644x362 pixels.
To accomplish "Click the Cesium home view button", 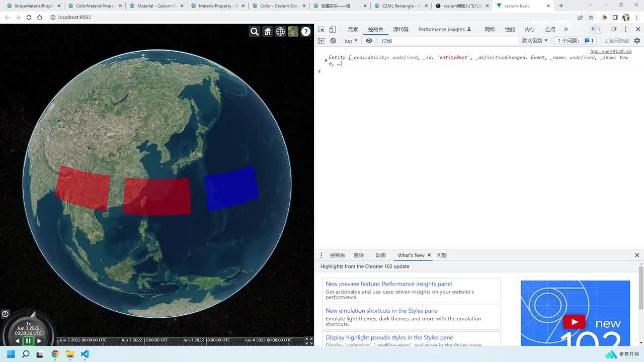I will click(x=268, y=32).
